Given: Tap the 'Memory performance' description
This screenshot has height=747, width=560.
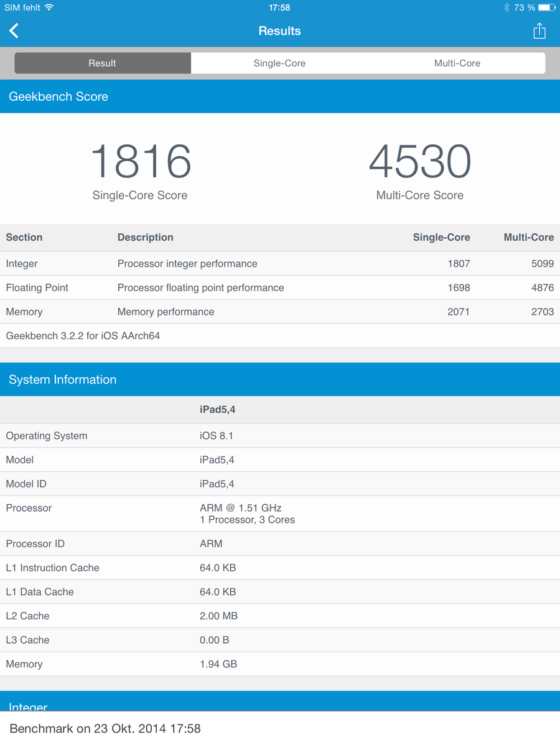Looking at the screenshot, I should [x=166, y=312].
